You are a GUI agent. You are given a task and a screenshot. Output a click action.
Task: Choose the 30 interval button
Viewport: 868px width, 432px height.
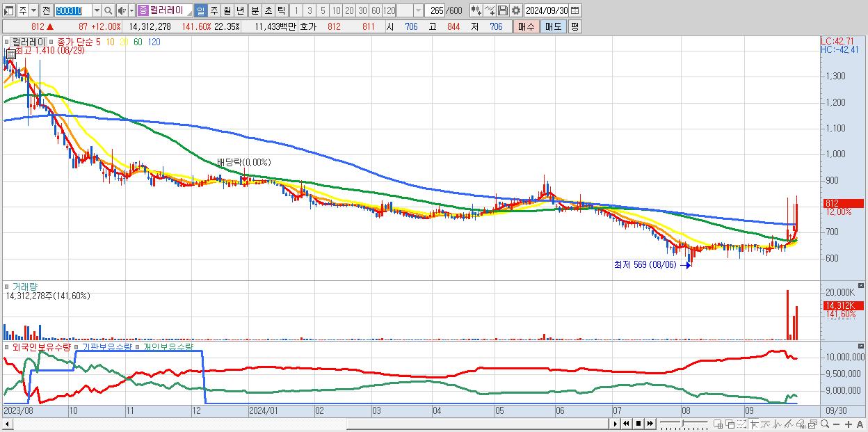point(362,10)
